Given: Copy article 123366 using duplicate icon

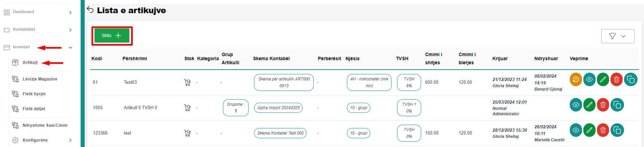Looking at the screenshot, I should point(617,130).
